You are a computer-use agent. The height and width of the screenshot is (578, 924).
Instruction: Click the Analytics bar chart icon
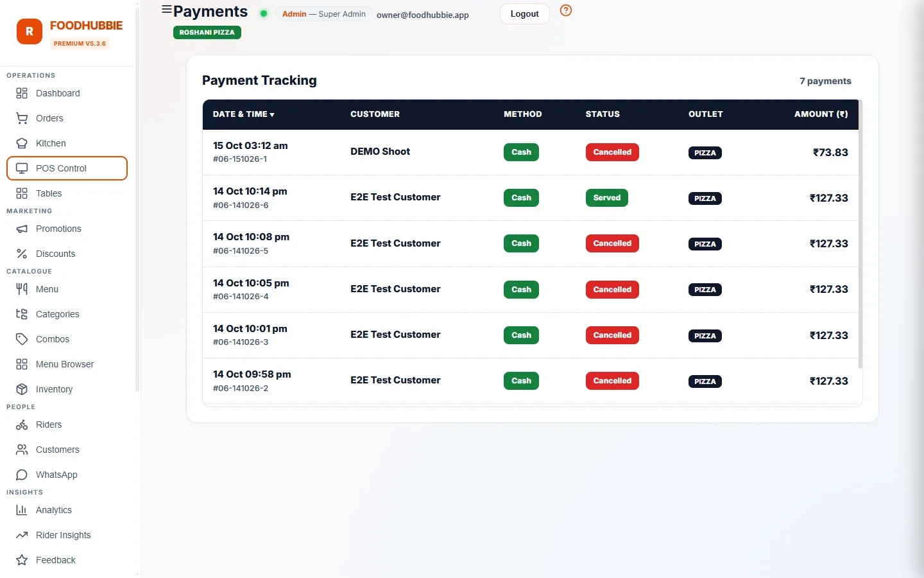click(x=22, y=510)
